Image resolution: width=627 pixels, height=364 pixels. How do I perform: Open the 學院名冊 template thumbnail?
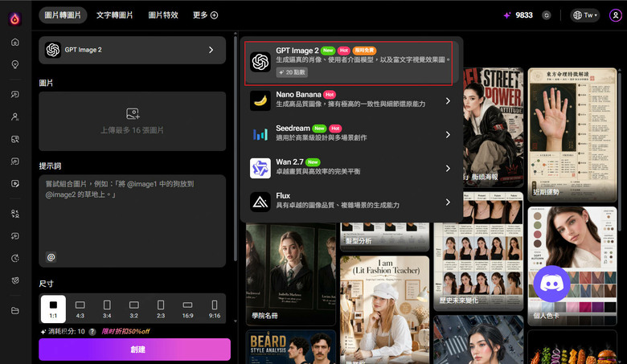[291, 274]
